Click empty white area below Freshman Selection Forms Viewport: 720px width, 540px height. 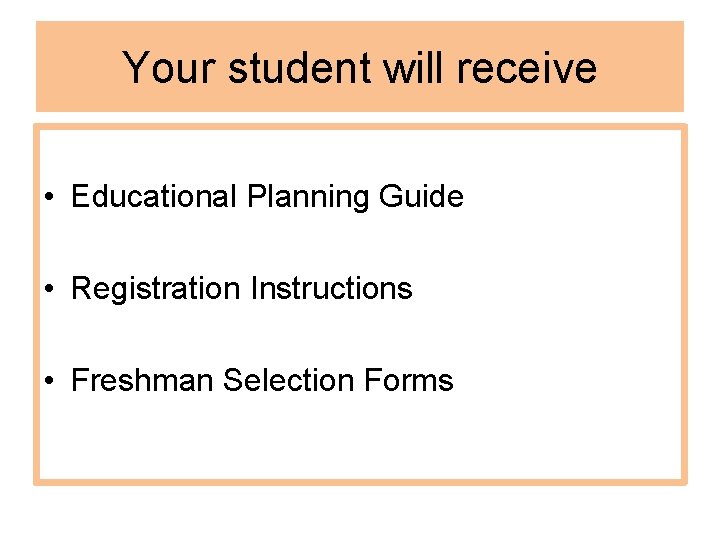tap(360, 440)
